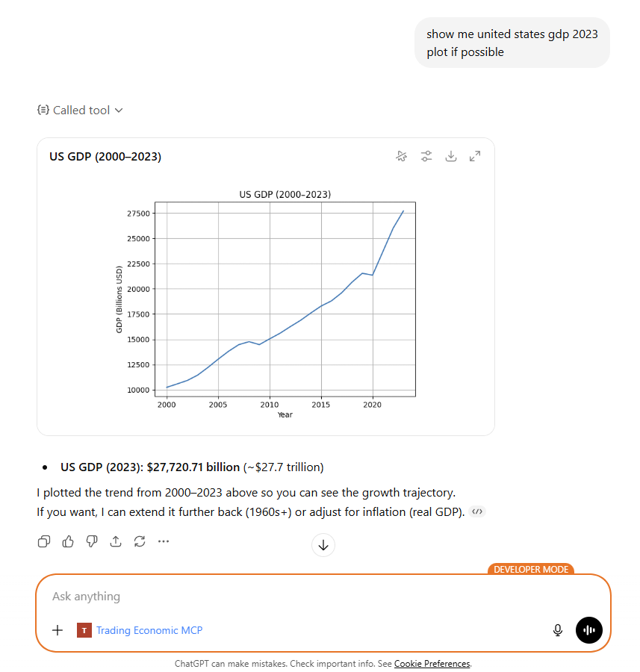Image resolution: width=640 pixels, height=672 pixels.
Task: Open the Cookie Preferences link
Action: (430, 664)
